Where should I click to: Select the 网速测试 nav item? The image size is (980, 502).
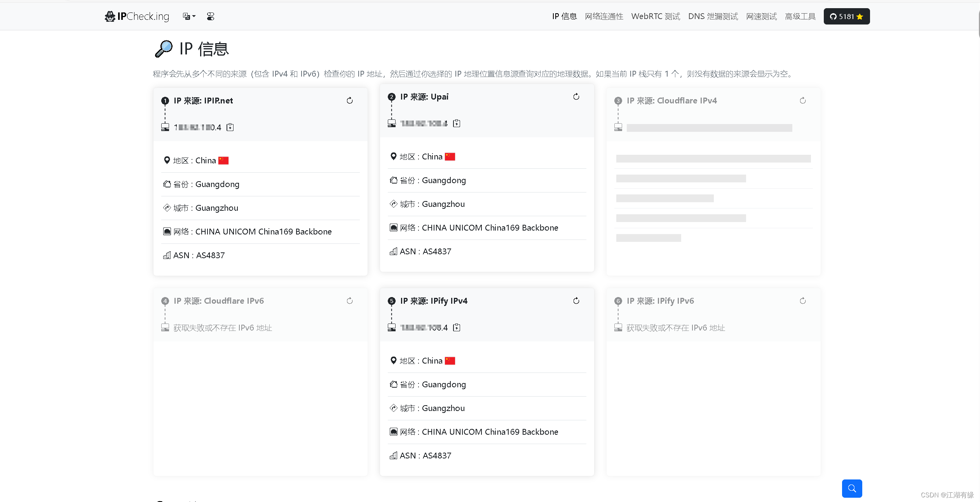(x=761, y=16)
